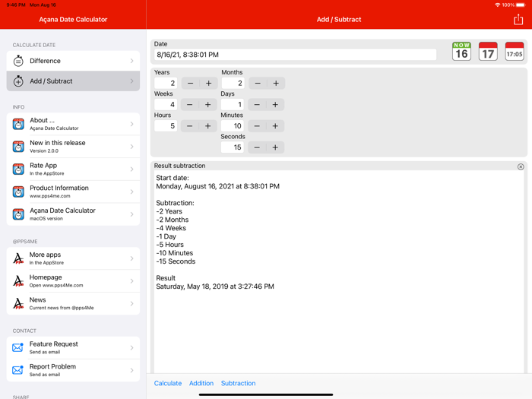Expand Homepage row chevron
Image resolution: width=532 pixels, height=399 pixels.
tap(131, 281)
